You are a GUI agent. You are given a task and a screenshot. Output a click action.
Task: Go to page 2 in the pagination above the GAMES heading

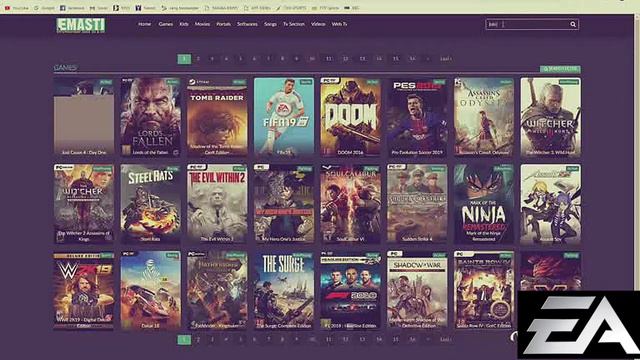(x=198, y=59)
